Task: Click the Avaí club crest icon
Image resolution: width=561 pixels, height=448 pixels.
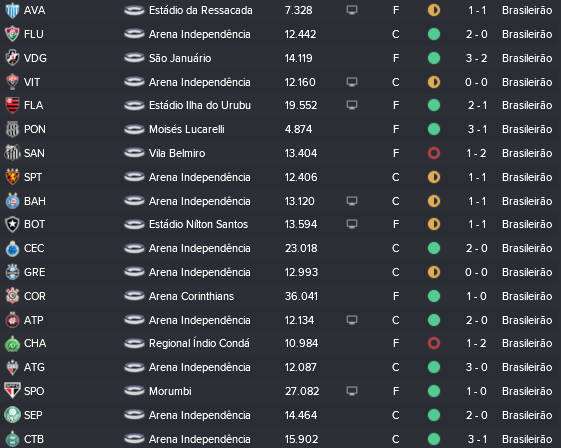Action: [13, 10]
